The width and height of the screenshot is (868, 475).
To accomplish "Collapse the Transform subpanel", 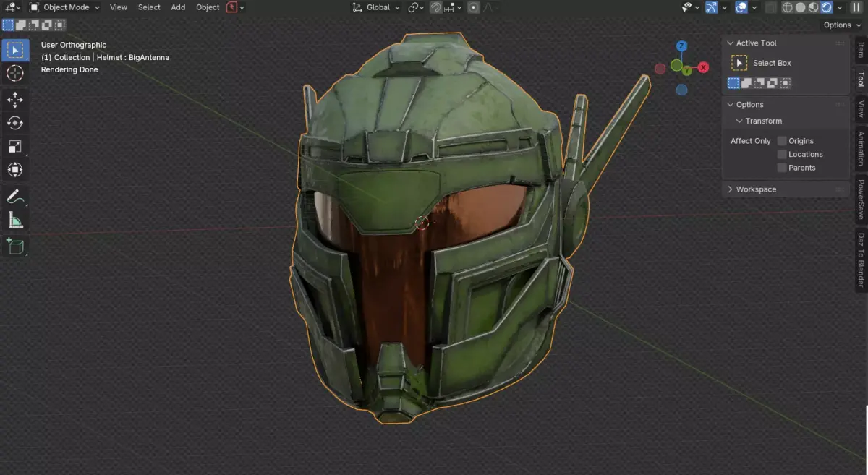I will pyautogui.click(x=739, y=121).
